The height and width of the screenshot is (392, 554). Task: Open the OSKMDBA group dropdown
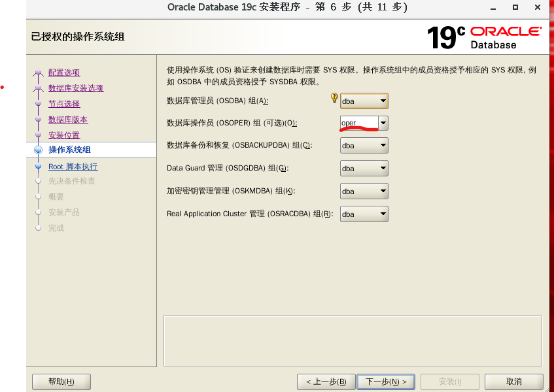pyautogui.click(x=364, y=191)
